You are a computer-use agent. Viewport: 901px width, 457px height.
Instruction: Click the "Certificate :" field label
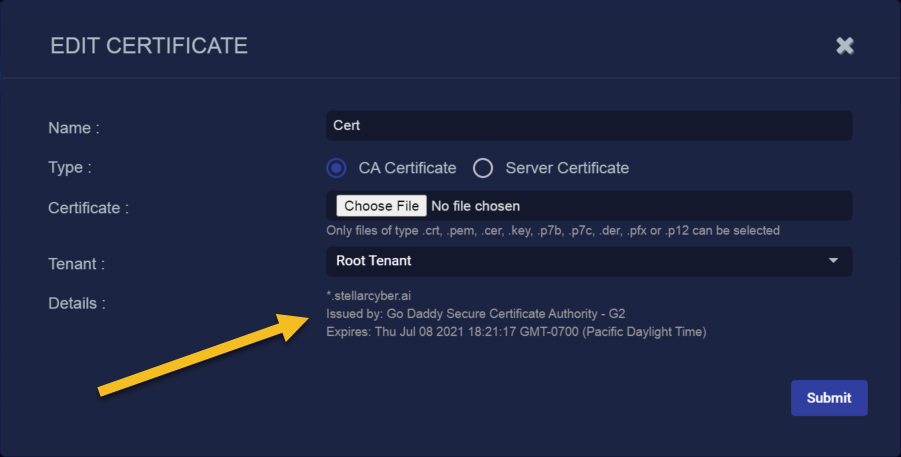[x=89, y=208]
